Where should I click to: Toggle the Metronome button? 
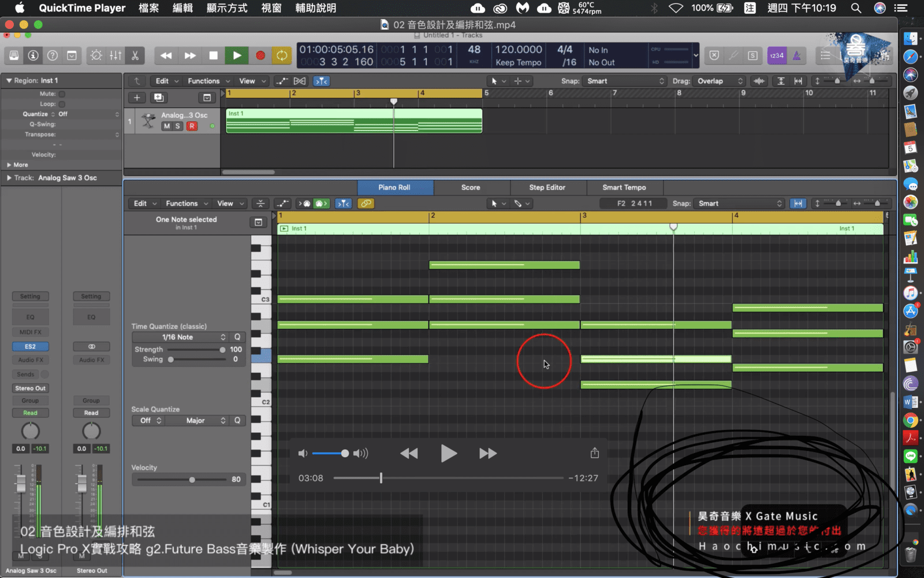pos(796,55)
